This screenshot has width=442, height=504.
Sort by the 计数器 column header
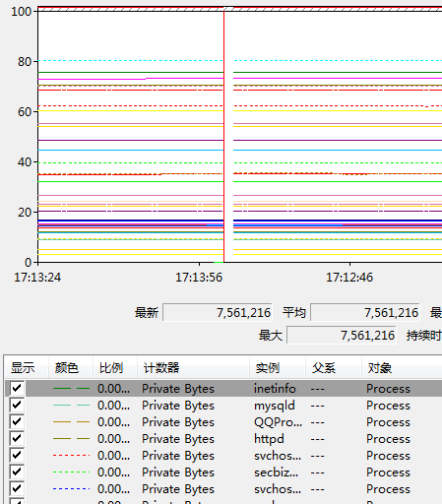(194, 367)
